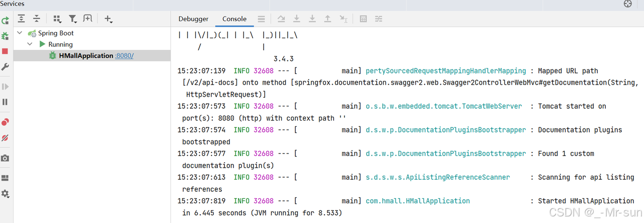Click pertySourcedRequestMappingHandlerMapping logger name
This screenshot has width=644, height=223.
(x=446, y=71)
